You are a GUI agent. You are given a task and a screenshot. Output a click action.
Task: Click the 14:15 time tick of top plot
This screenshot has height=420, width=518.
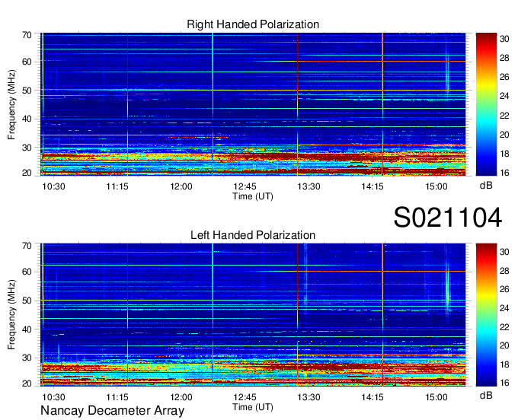(373, 186)
